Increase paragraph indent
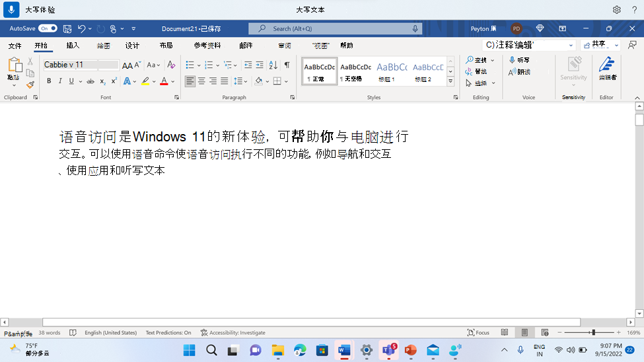Image resolution: width=644 pixels, height=362 pixels. pyautogui.click(x=260, y=65)
